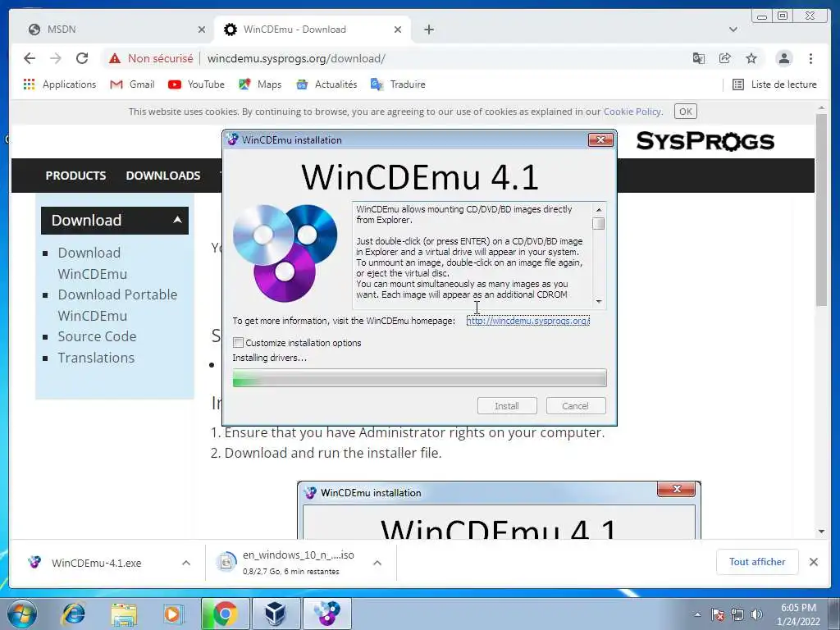Go back using the browser back arrow

(x=30, y=58)
